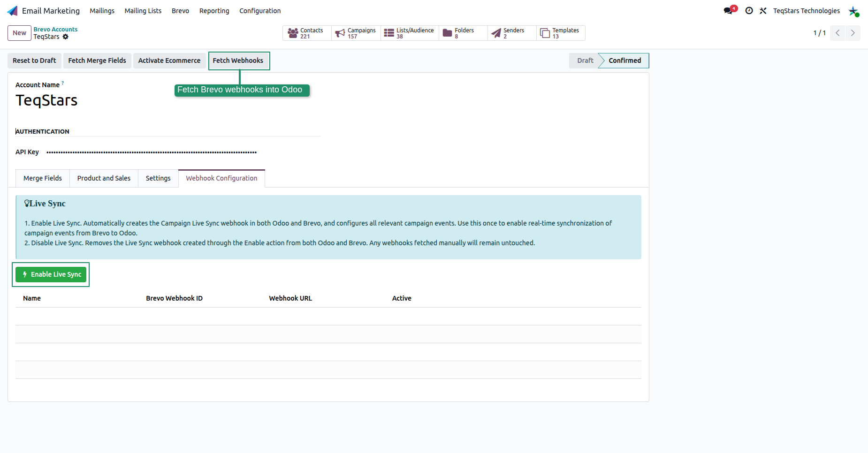The image size is (868, 453).
Task: Switch to the Product and Sales tab
Action: 104,178
